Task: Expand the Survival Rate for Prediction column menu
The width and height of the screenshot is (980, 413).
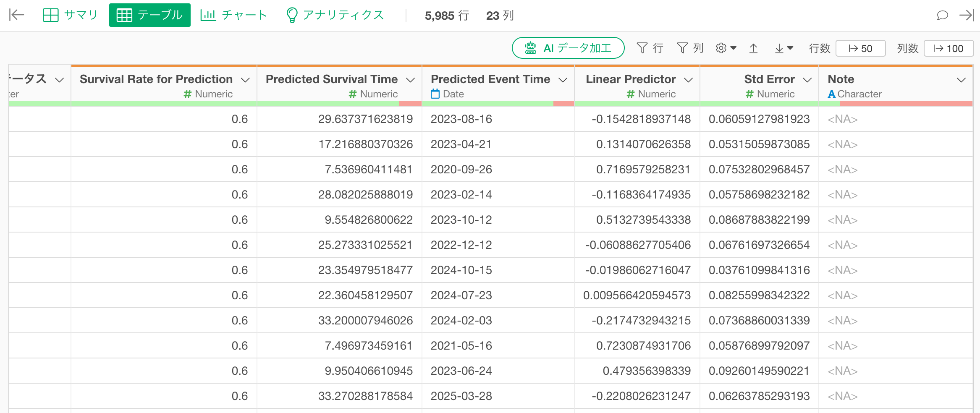Action: click(x=246, y=80)
